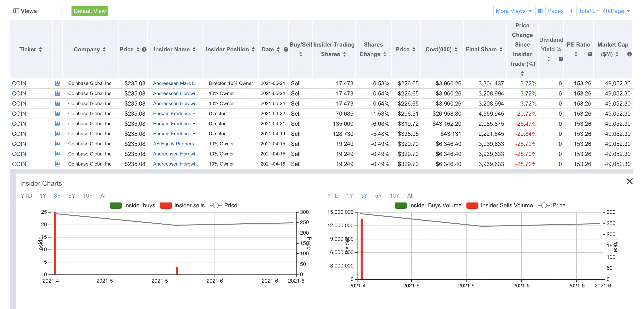Open AH Equity Partners insider link
This screenshot has height=309, width=644.
click(x=177, y=144)
